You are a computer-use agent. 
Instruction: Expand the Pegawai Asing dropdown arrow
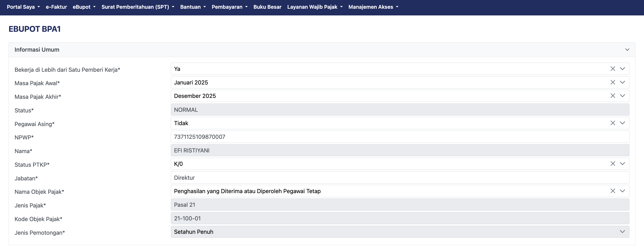(x=622, y=123)
